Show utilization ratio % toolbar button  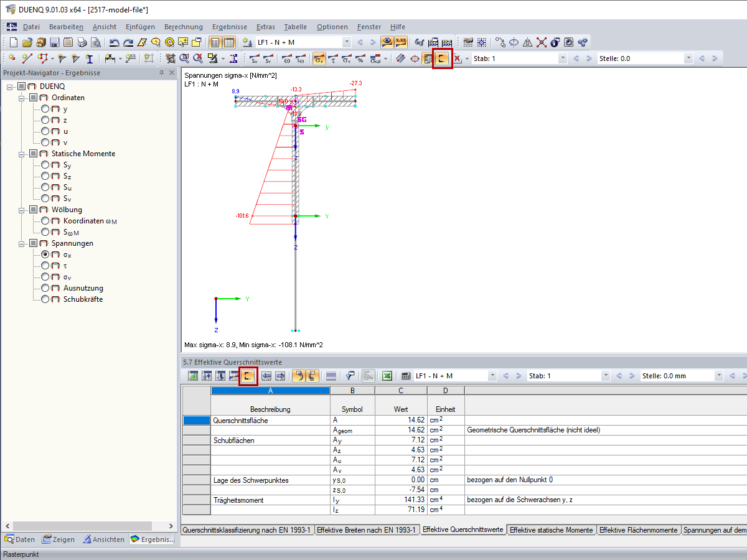point(360,58)
